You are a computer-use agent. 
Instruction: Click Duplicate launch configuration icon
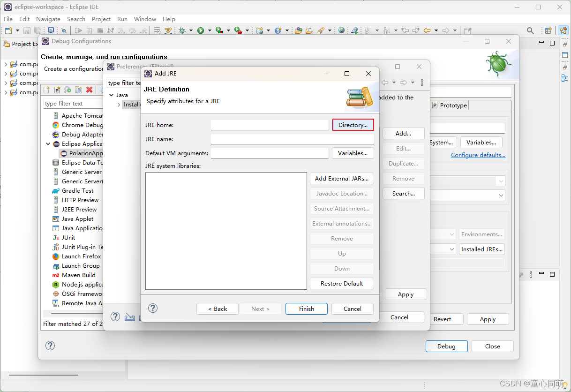[x=79, y=90]
